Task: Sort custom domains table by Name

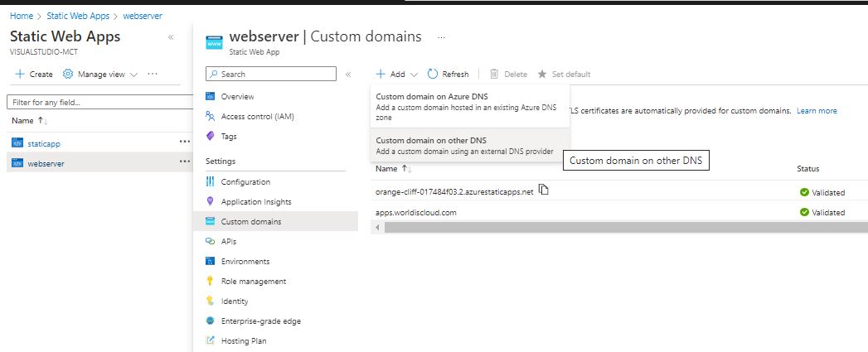Action: pyautogui.click(x=394, y=168)
